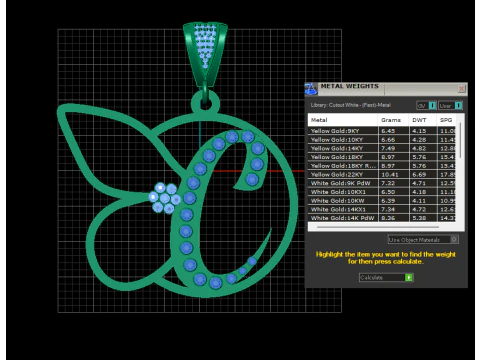Select Yellow Gold:10KY row
This screenshot has height=360, width=480.
pos(381,140)
